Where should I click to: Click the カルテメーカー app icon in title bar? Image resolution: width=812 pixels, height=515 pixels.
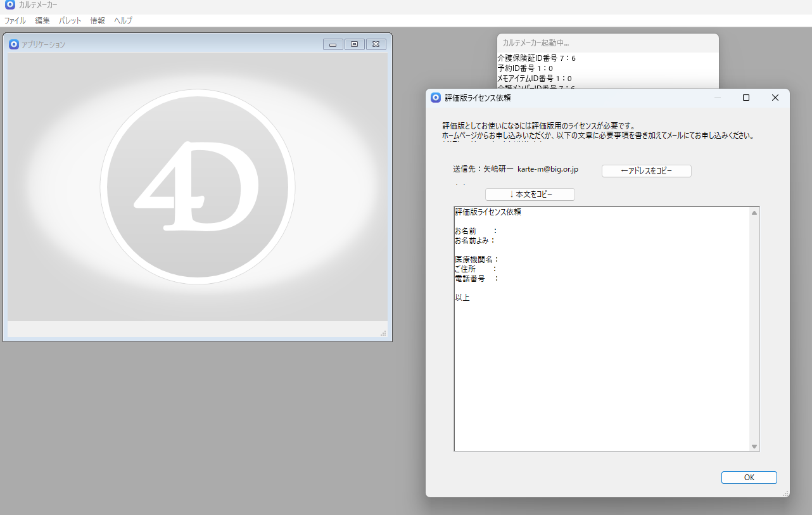click(x=10, y=5)
